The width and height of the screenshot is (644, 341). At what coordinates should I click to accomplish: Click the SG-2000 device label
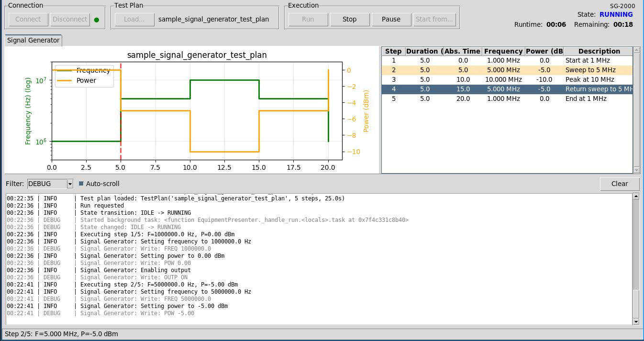coord(622,6)
